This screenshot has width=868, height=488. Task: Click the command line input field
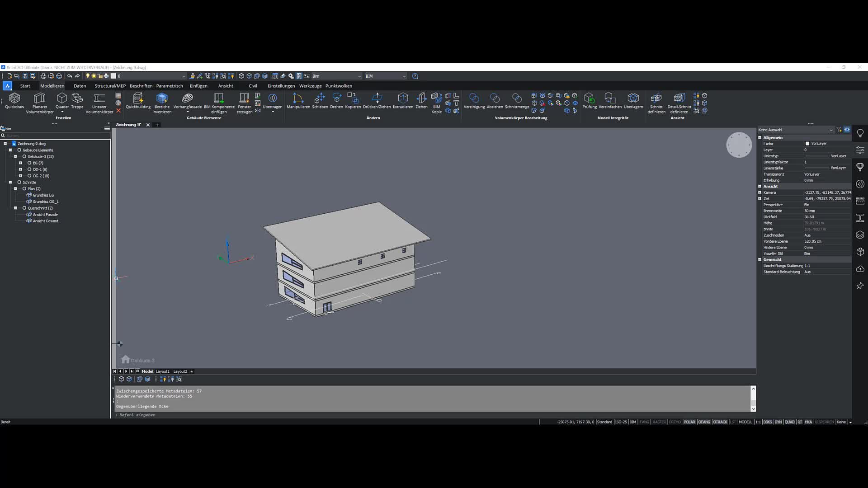tap(433, 415)
